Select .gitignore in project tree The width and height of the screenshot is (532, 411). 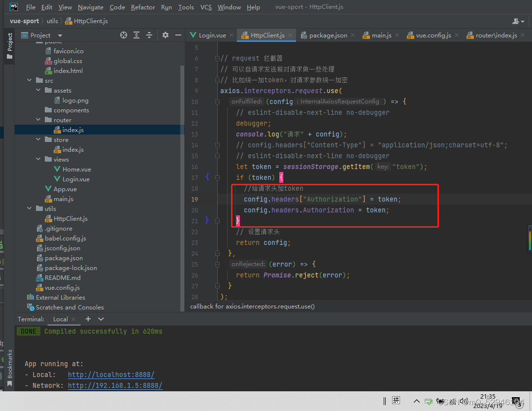coord(54,228)
